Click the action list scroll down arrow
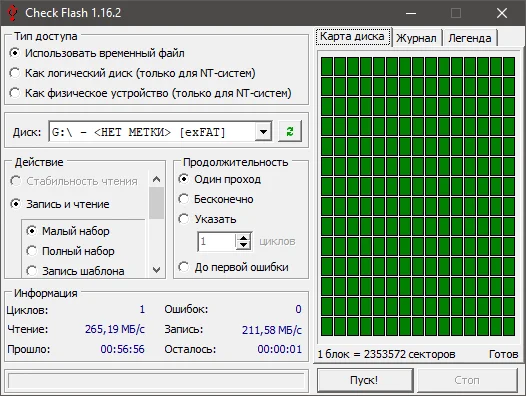Screen dimensions: 526x396 click(156, 269)
